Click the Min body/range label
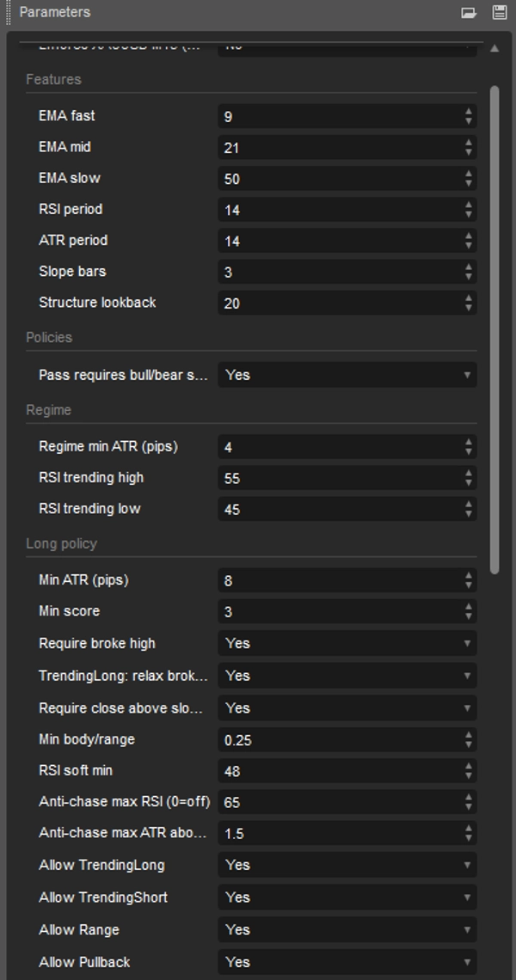Viewport: 516px width, 980px height. (87, 739)
